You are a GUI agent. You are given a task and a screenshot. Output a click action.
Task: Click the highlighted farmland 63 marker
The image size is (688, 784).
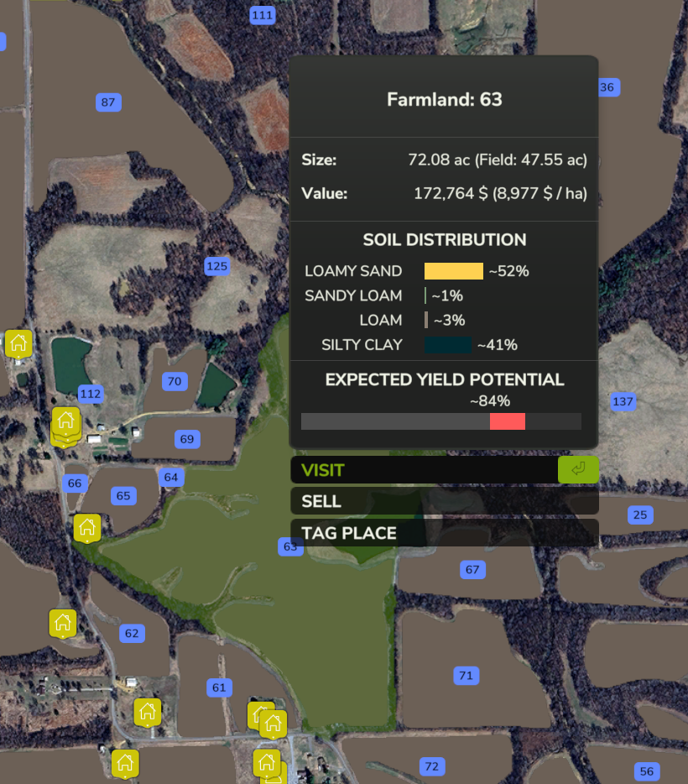point(290,547)
